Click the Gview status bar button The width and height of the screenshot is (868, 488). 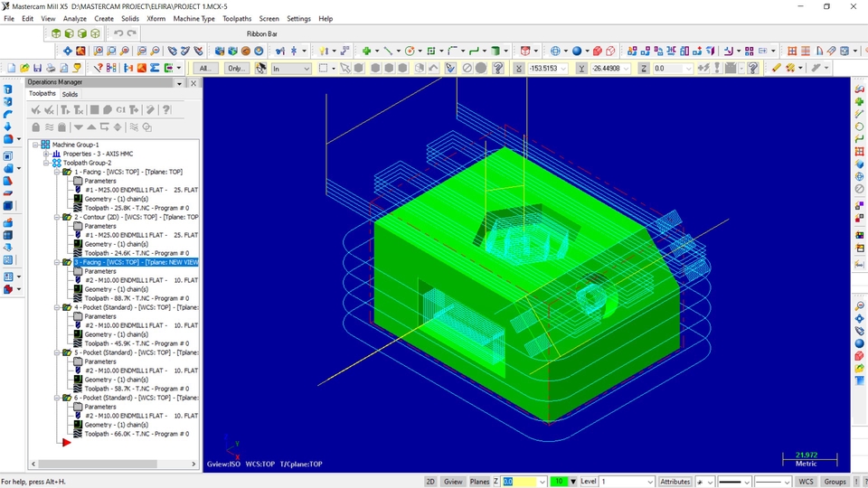click(x=453, y=482)
